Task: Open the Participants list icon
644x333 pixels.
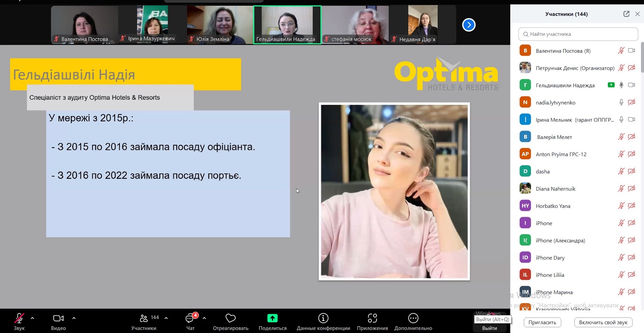Action: coord(144,318)
